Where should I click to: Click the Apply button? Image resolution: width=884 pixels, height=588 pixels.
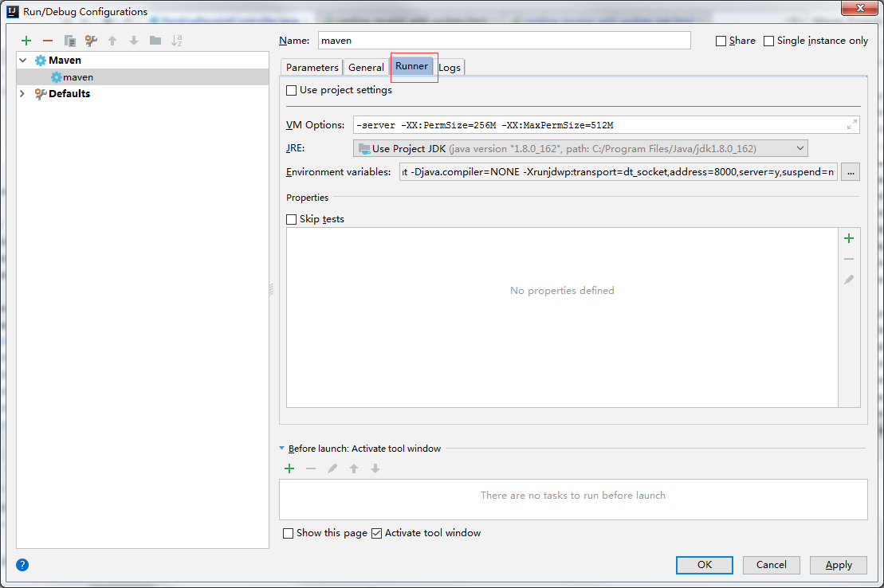[839, 565]
